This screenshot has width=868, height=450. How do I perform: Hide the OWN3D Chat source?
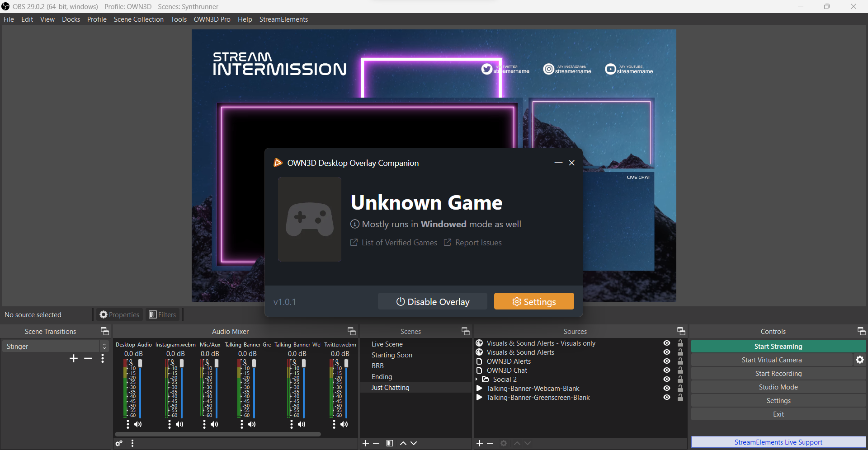(666, 370)
